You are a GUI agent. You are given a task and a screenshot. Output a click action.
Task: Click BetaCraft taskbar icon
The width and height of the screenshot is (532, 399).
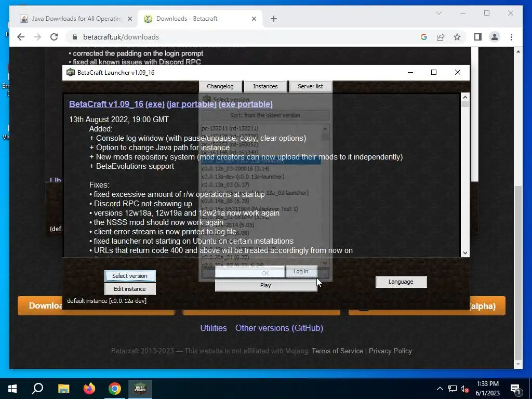(x=140, y=389)
